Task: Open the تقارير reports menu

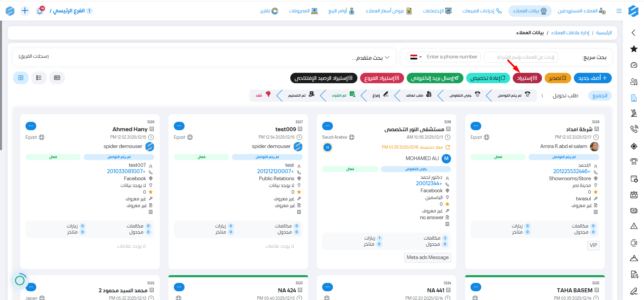Action: tap(269, 11)
